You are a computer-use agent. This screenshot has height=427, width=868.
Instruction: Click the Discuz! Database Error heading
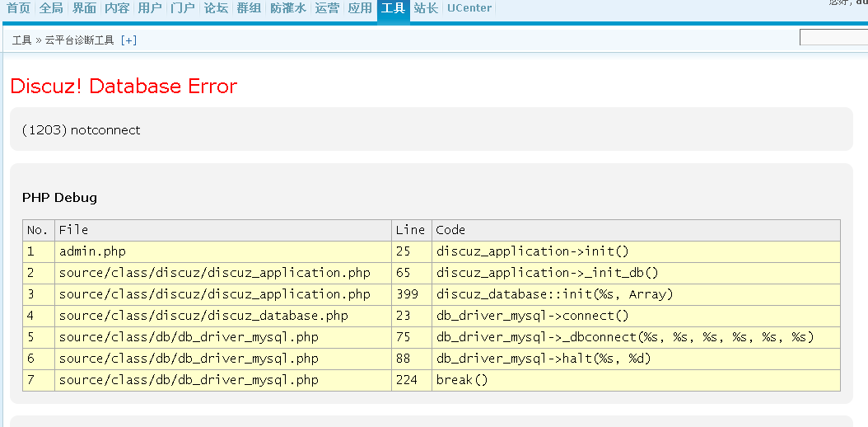pos(124,87)
